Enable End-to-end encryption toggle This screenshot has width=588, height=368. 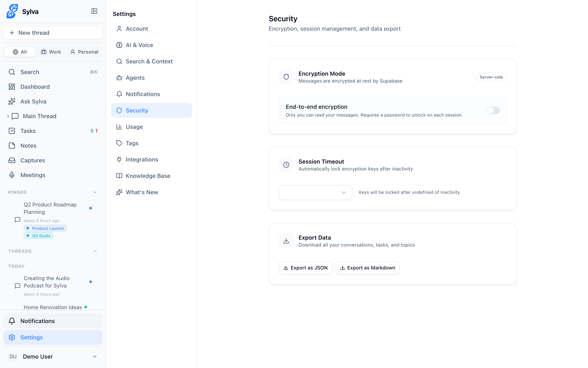493,110
